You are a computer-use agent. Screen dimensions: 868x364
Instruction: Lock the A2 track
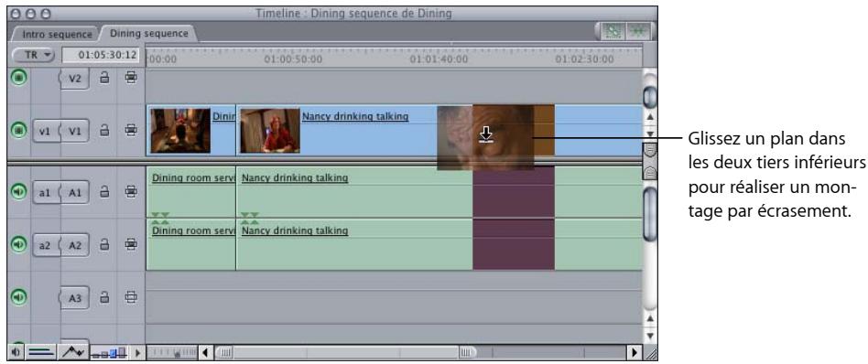[x=104, y=244]
